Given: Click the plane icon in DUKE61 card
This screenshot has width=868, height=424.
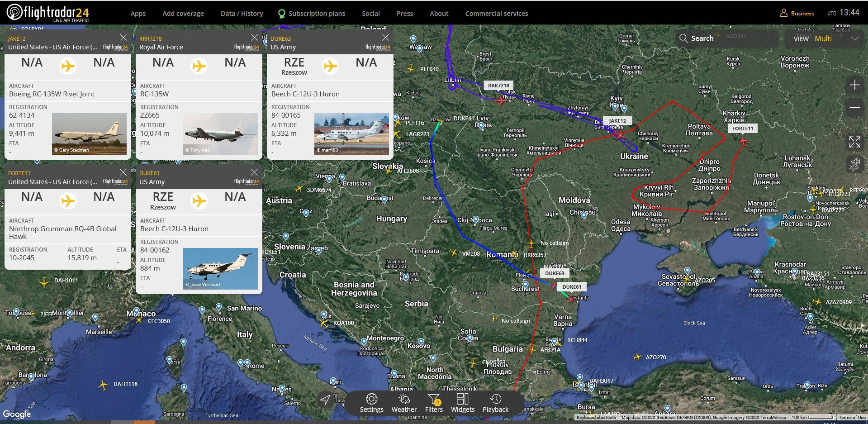Looking at the screenshot, I should [x=199, y=200].
